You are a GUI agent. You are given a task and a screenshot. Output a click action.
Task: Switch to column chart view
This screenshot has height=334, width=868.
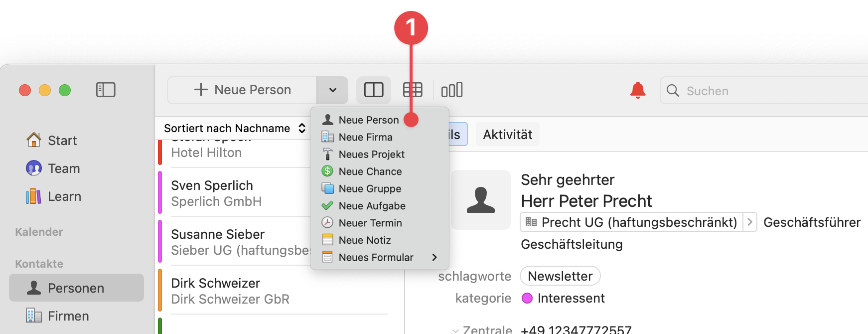(x=452, y=90)
